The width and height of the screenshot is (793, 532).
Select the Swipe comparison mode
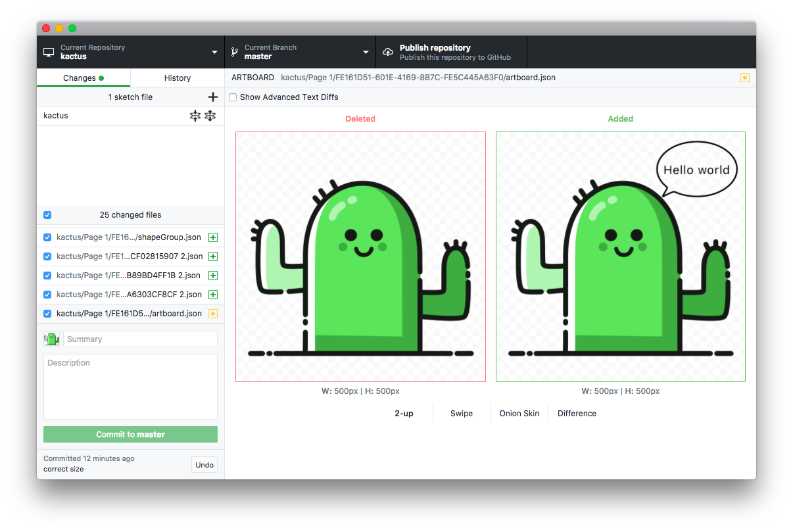(461, 414)
